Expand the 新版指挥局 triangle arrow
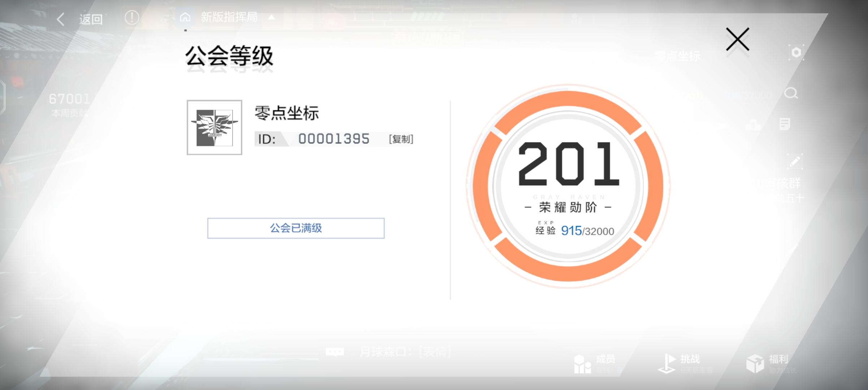868x390 pixels. click(x=272, y=17)
